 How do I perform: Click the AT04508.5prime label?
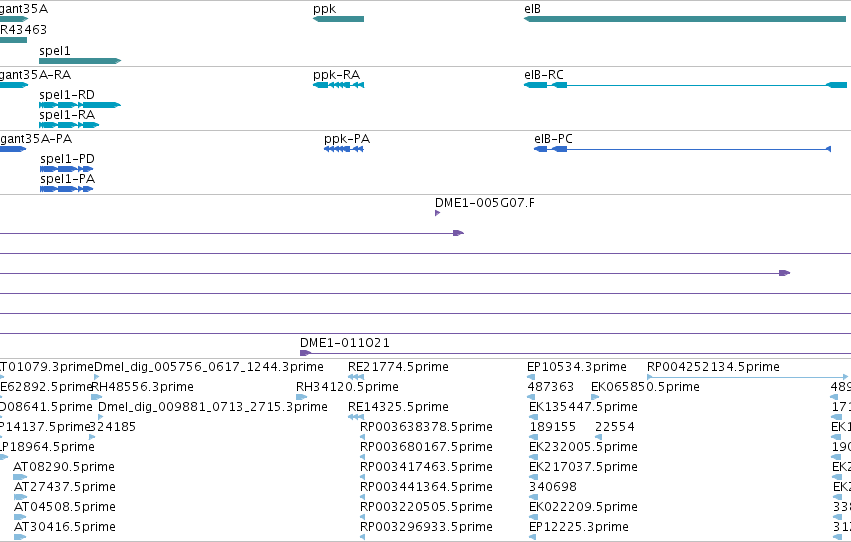click(65, 506)
